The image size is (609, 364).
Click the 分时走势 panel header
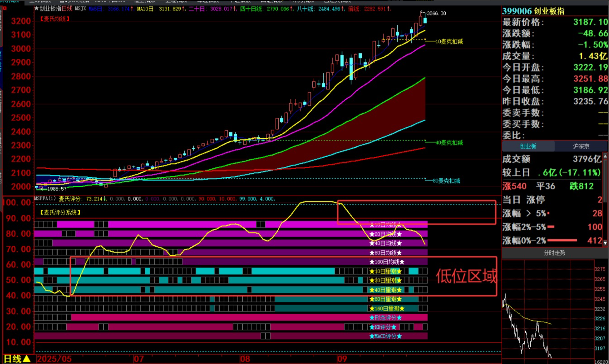click(x=554, y=253)
